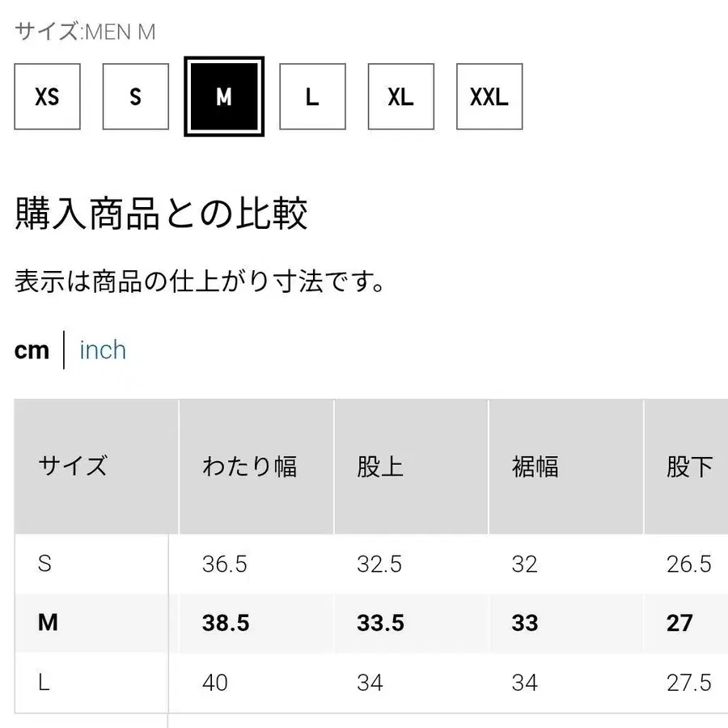Click the L 股下 value 27.5
This screenshot has height=728, width=728.
click(x=688, y=682)
